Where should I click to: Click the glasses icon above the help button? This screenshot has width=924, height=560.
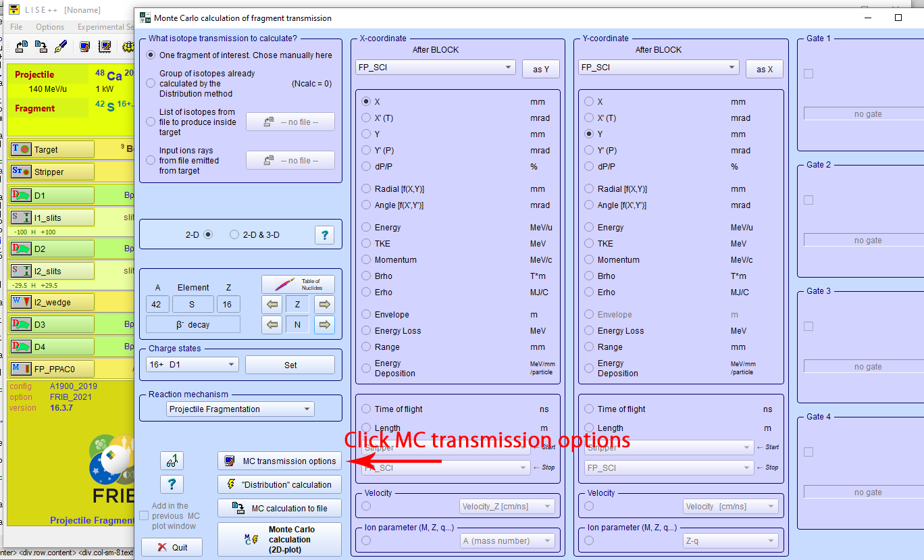click(172, 461)
